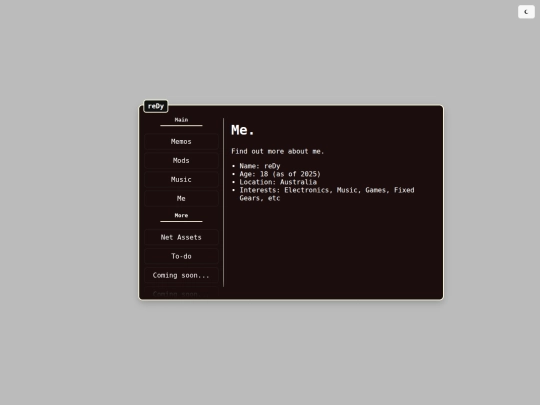Viewport: 540px width, 405px height.
Task: Click the 'Age: 18 (as of 2025)' line
Action: click(280, 174)
